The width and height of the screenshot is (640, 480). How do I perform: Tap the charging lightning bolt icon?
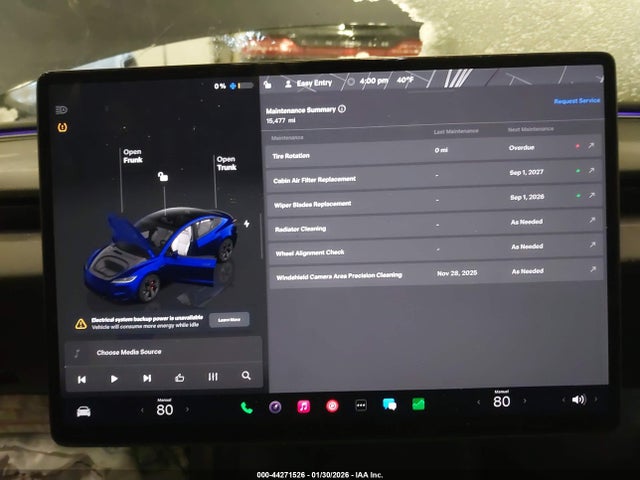click(247, 224)
